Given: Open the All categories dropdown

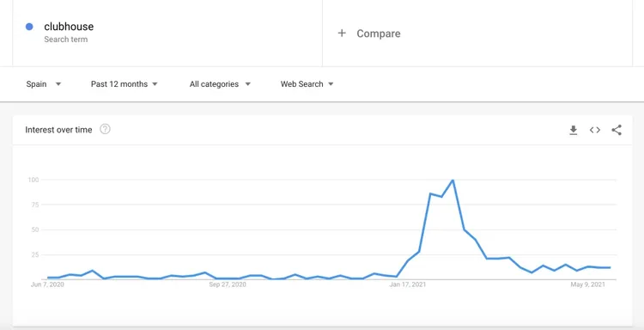Looking at the screenshot, I should click(x=220, y=84).
